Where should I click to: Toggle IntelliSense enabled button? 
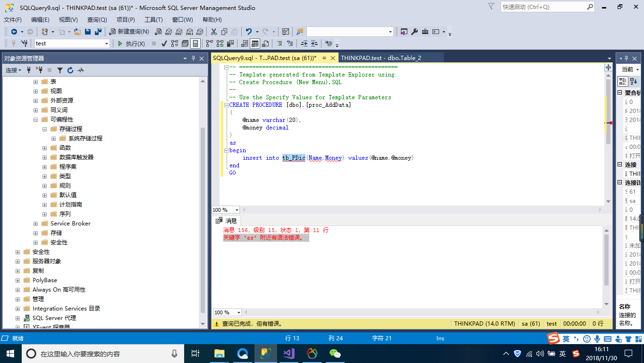pos(195,43)
